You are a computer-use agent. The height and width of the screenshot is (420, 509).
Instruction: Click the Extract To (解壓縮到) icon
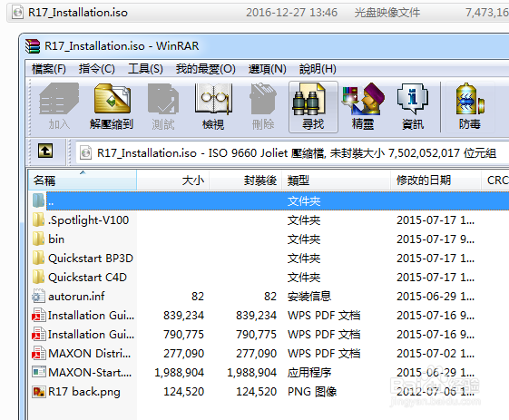pos(112,99)
